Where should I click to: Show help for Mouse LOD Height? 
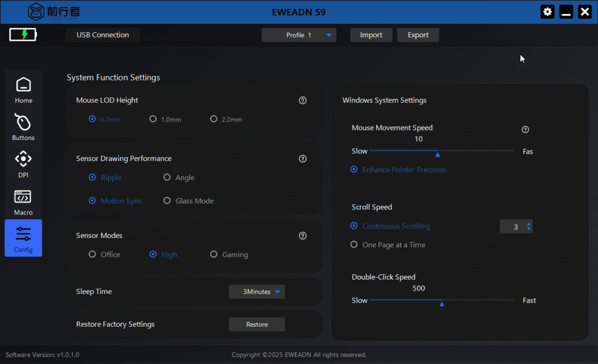click(303, 100)
